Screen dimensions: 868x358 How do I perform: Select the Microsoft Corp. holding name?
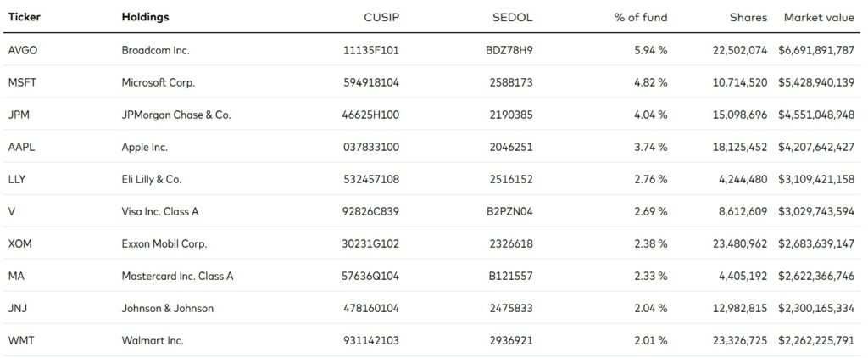(159, 83)
